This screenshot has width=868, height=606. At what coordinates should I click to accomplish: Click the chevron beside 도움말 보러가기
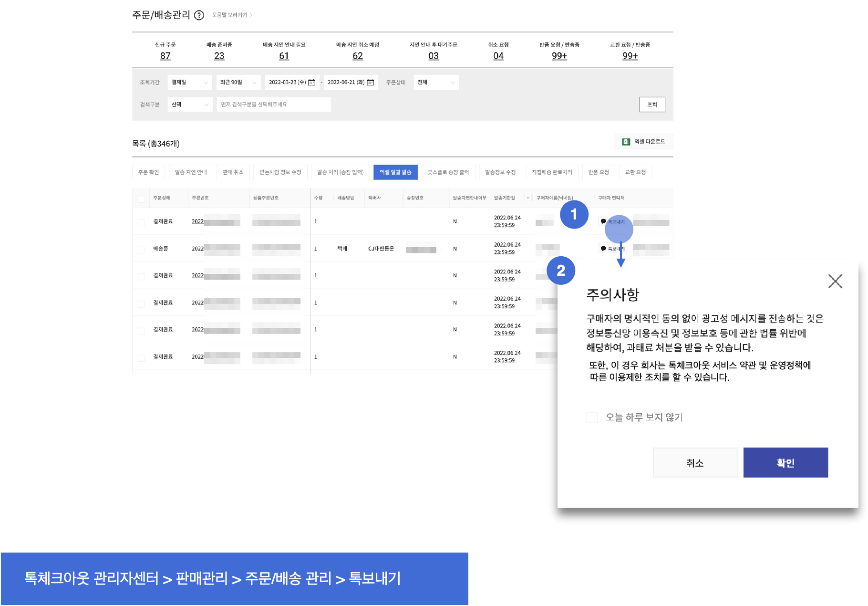tap(251, 15)
